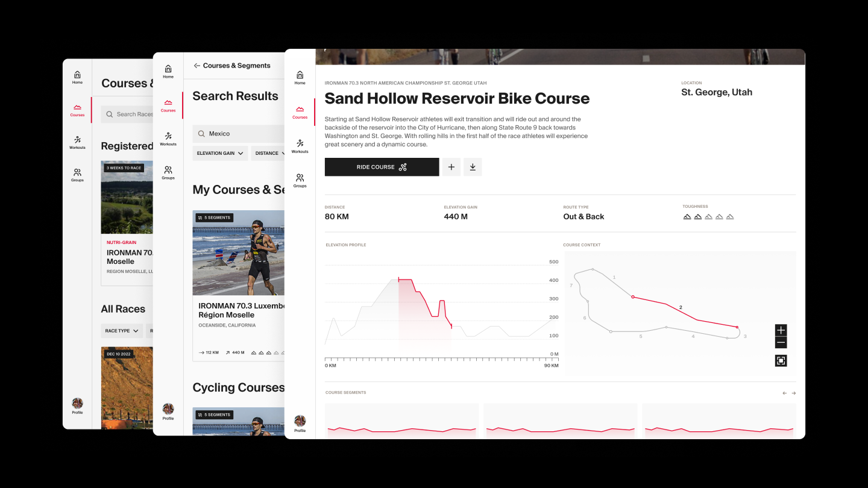The width and height of the screenshot is (868, 488).
Task: Click the "440 M" value under Elevation Gain
Action: click(x=456, y=217)
